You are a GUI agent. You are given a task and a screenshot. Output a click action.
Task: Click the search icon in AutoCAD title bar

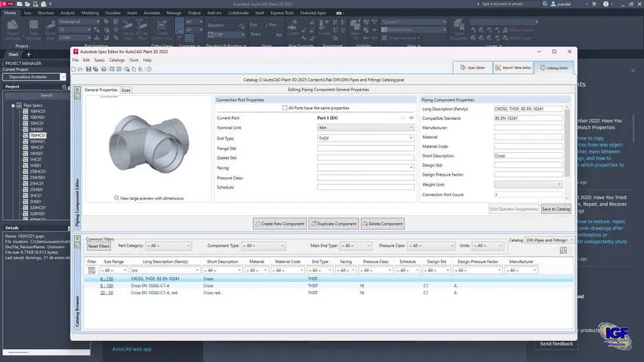click(545, 4)
